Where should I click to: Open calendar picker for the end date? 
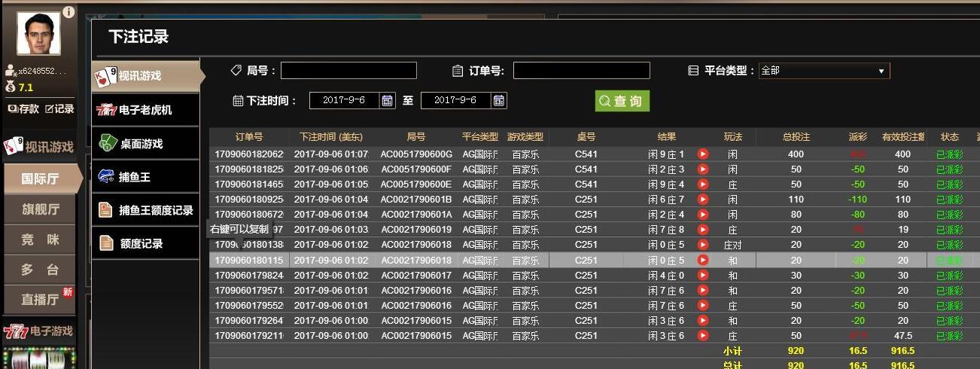click(500, 100)
